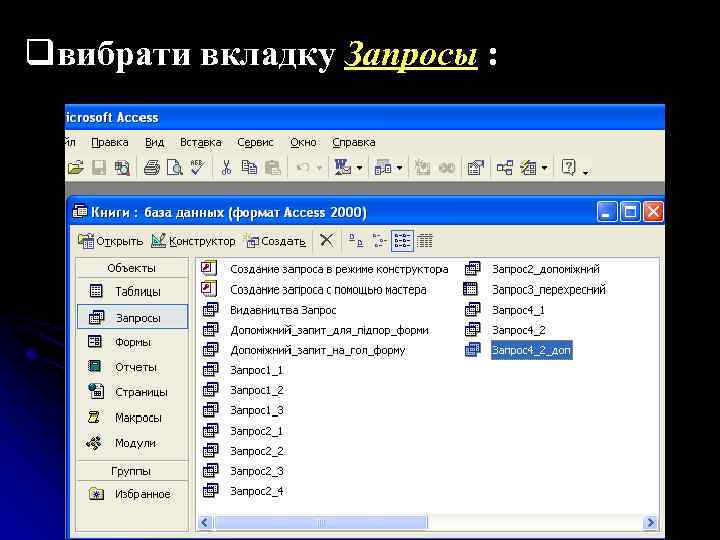Image resolution: width=720 pixels, height=540 pixels.
Task: Open the Вид menu
Action: [154, 142]
